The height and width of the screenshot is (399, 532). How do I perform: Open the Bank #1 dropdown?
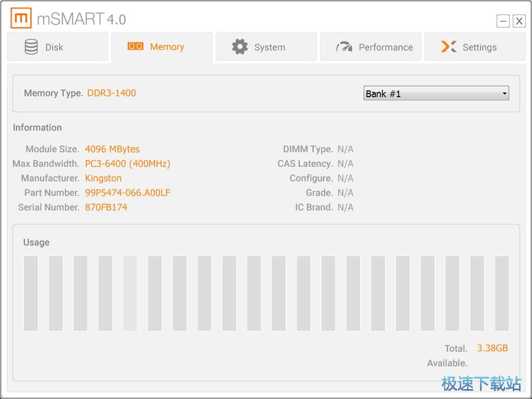(436, 94)
